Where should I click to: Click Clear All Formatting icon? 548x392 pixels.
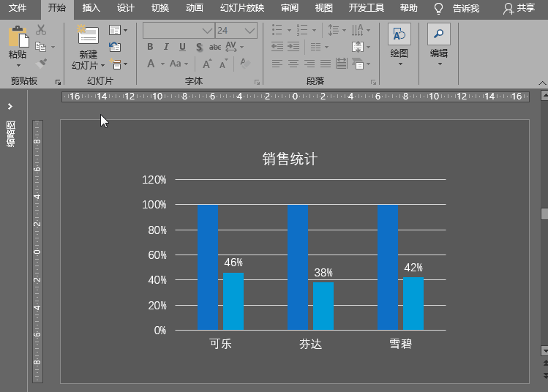click(x=245, y=63)
